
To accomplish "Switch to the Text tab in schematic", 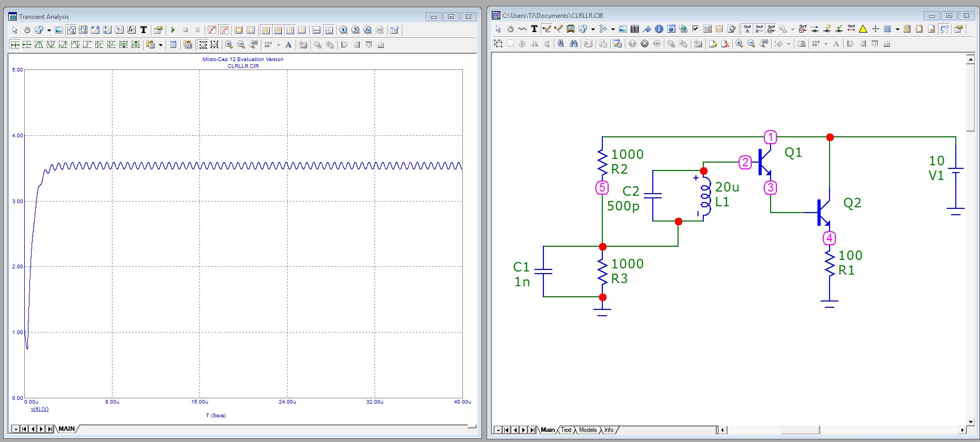I will (566, 430).
